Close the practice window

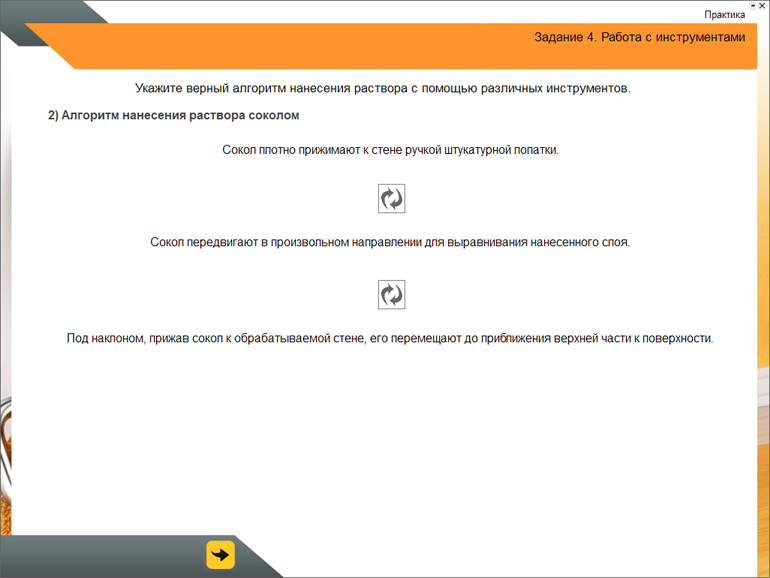pos(763,5)
